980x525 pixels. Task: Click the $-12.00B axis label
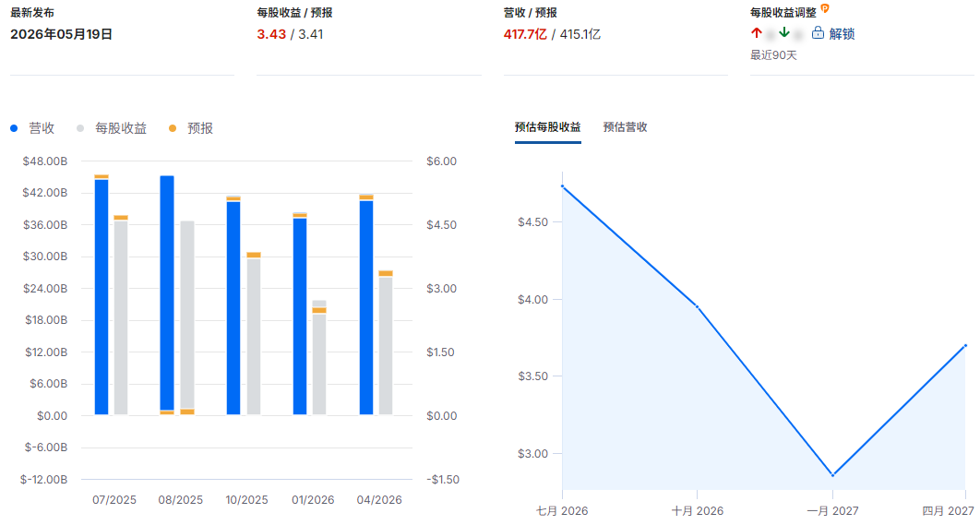pyautogui.click(x=43, y=480)
